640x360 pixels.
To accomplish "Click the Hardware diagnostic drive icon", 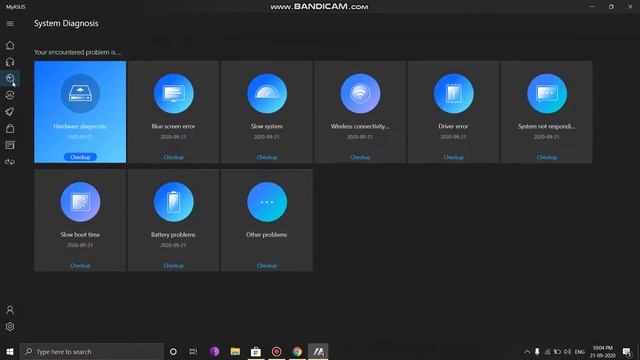I will click(x=80, y=93).
